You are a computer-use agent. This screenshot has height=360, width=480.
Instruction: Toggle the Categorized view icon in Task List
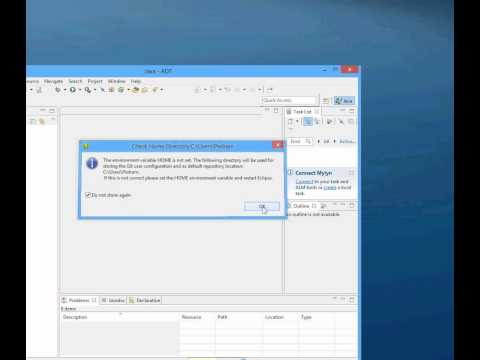coord(308,122)
